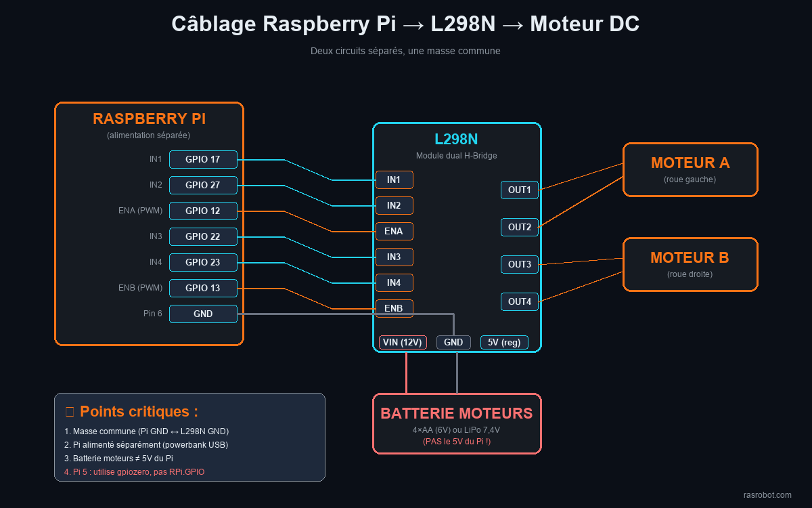Image resolution: width=812 pixels, height=508 pixels.
Task: Select the 'ENA (PWM)' label
Action: (x=140, y=211)
